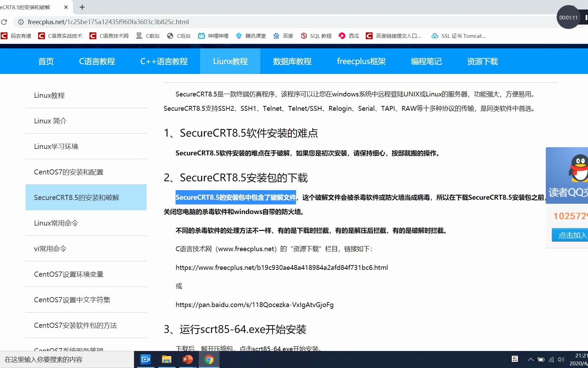This screenshot has height=368, width=588.
Task: Open the C后台 bookmark
Action: 179,36
